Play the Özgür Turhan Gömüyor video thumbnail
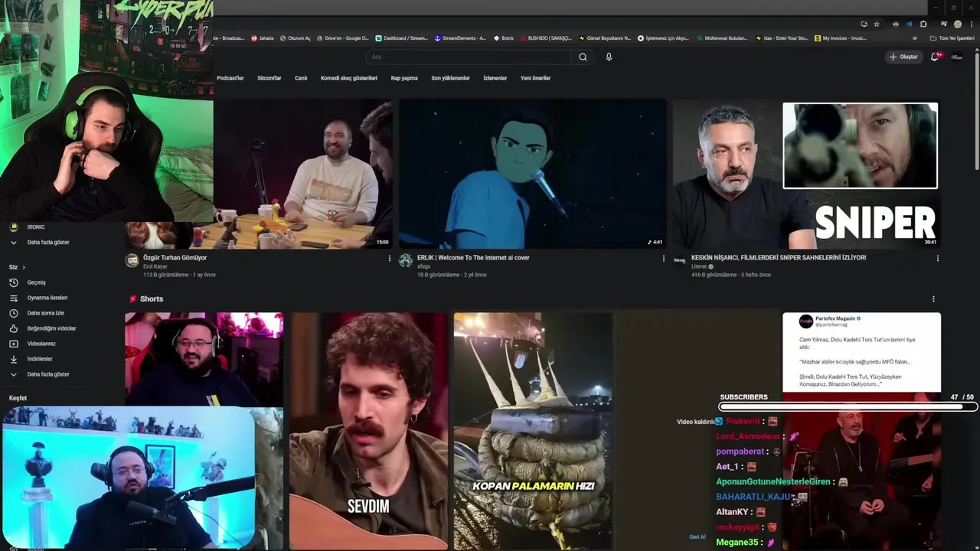Screen dimensions: 980x551 (x=303, y=174)
